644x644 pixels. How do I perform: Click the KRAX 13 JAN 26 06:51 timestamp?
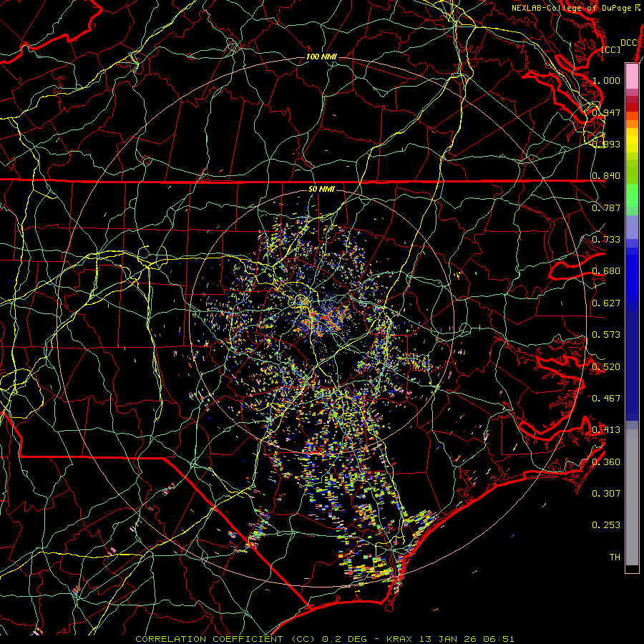[451, 639]
